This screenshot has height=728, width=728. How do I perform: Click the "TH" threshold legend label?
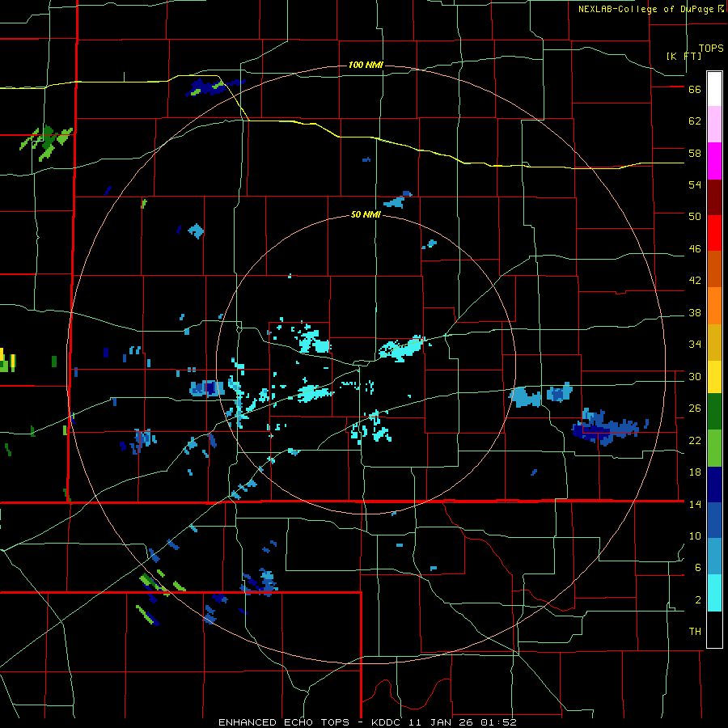[x=695, y=632]
